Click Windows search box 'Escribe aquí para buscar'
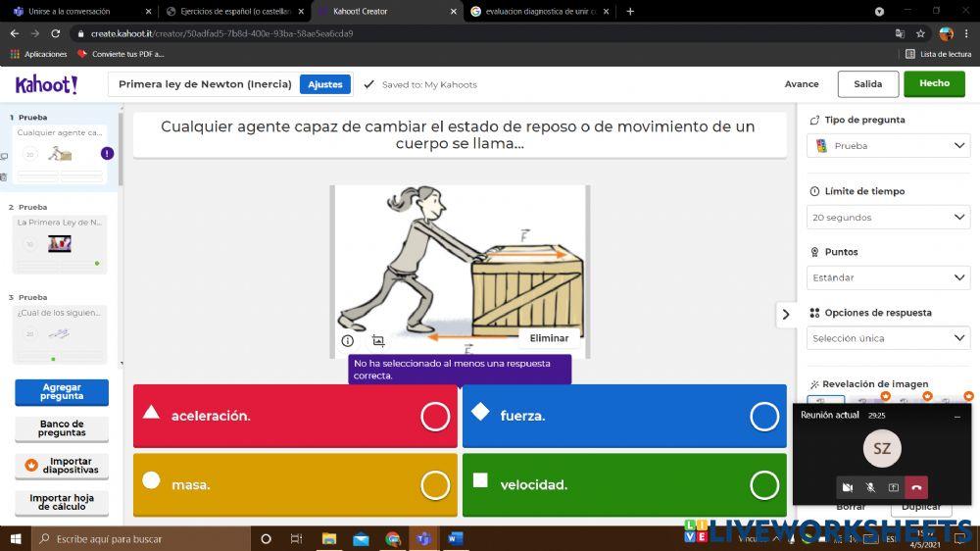The height and width of the screenshot is (551, 980). click(x=140, y=538)
